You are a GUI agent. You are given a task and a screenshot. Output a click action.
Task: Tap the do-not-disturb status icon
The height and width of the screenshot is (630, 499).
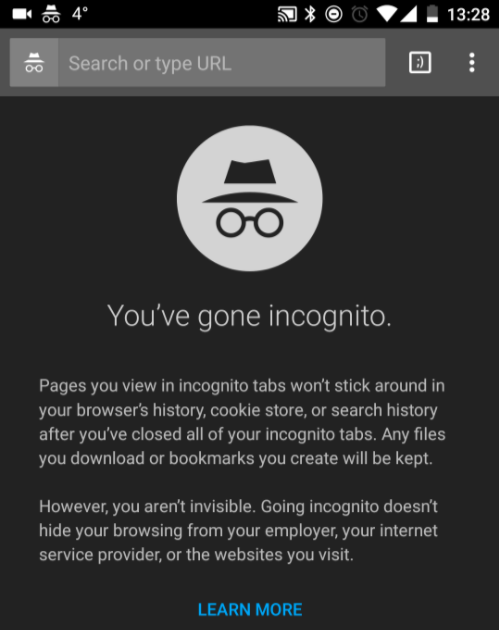pyautogui.click(x=334, y=14)
